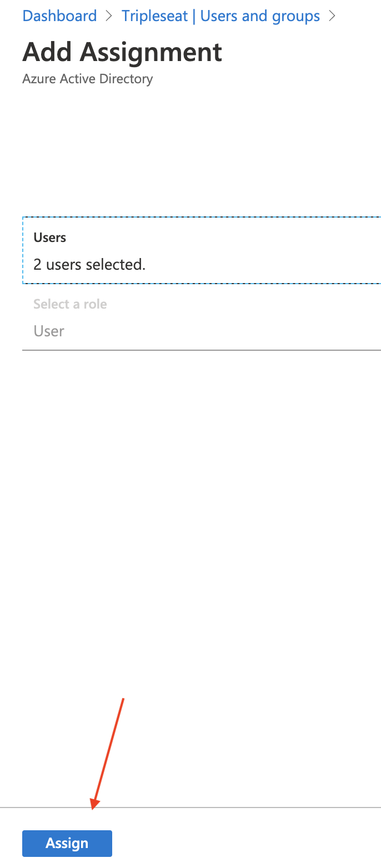Click the chevron after Users and groups
Screen dimensions: 381x868
click(x=333, y=17)
